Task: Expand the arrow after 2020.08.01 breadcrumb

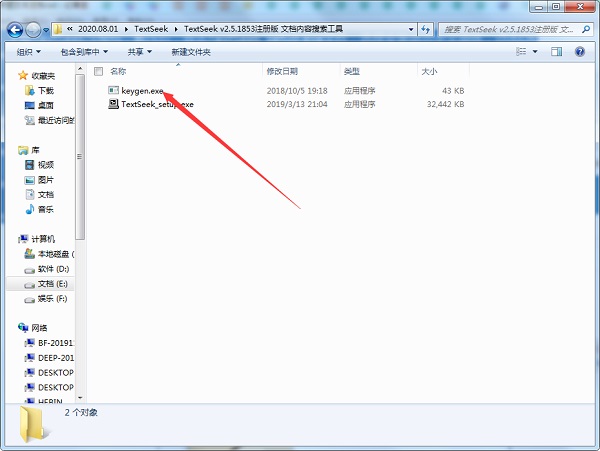Action: coord(126,29)
